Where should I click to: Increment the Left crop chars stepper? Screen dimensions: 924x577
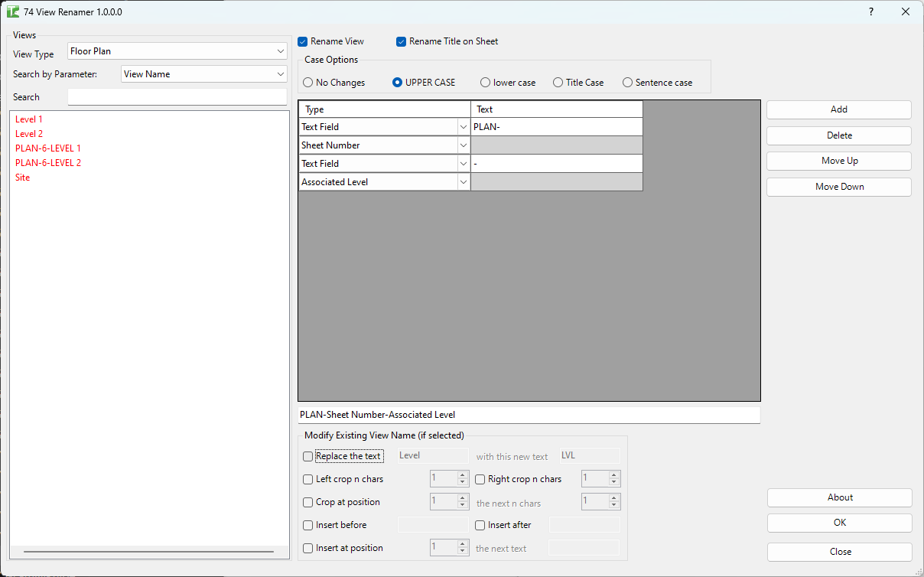(x=464, y=474)
